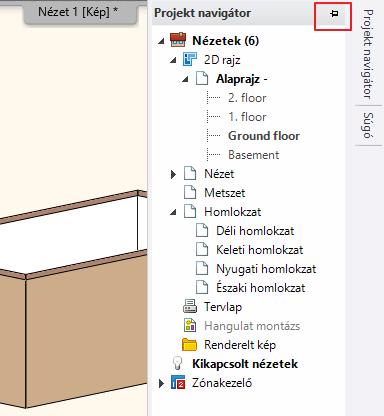Click the Kikapcsolt nézetek light bulb icon
The width and height of the screenshot is (384, 416).
point(178,363)
